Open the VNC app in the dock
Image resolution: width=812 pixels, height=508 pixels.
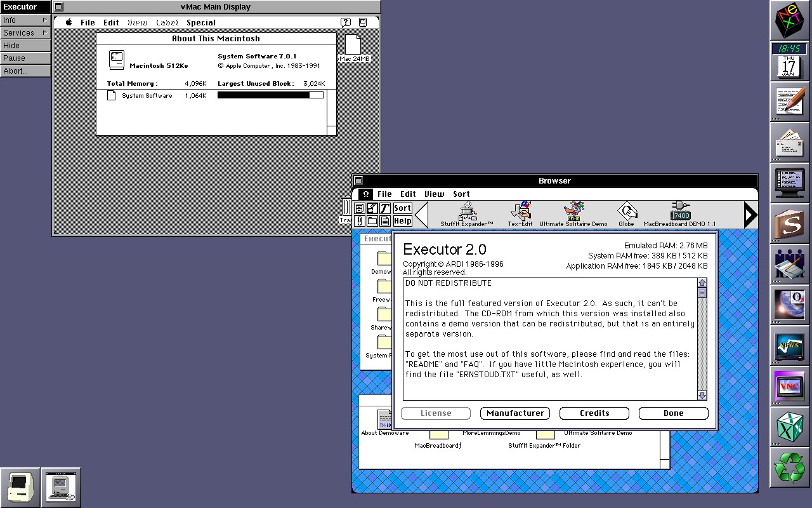coord(789,386)
